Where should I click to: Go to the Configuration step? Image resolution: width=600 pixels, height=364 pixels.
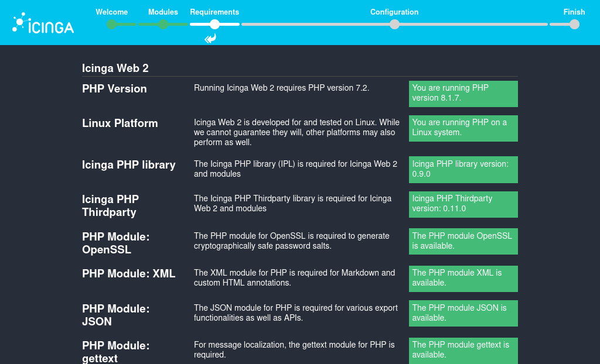click(394, 12)
